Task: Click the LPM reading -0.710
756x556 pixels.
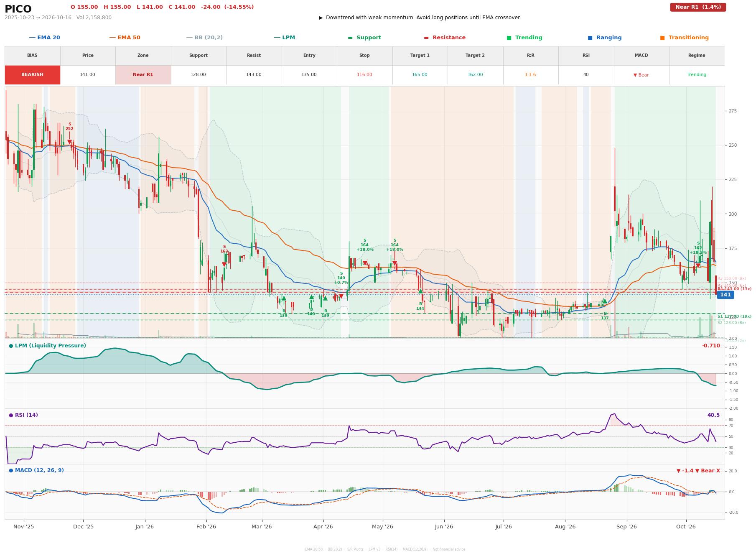Action: click(x=711, y=346)
